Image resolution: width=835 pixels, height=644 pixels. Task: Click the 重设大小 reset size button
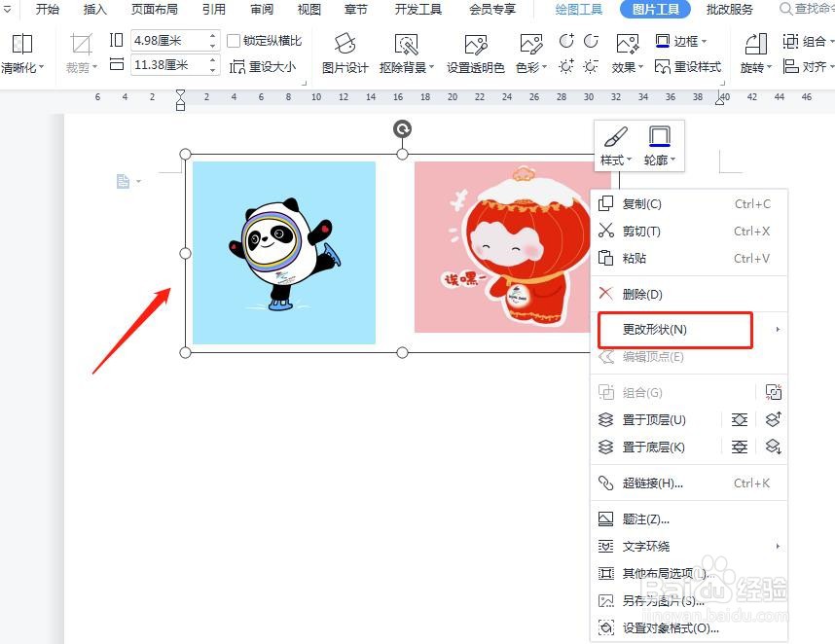[263, 67]
